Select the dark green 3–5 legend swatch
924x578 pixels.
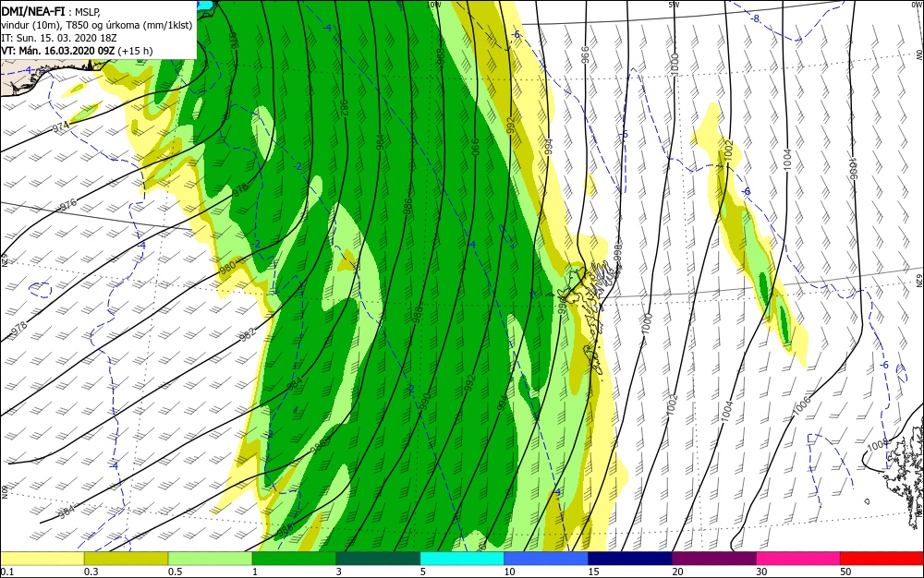click(378, 559)
